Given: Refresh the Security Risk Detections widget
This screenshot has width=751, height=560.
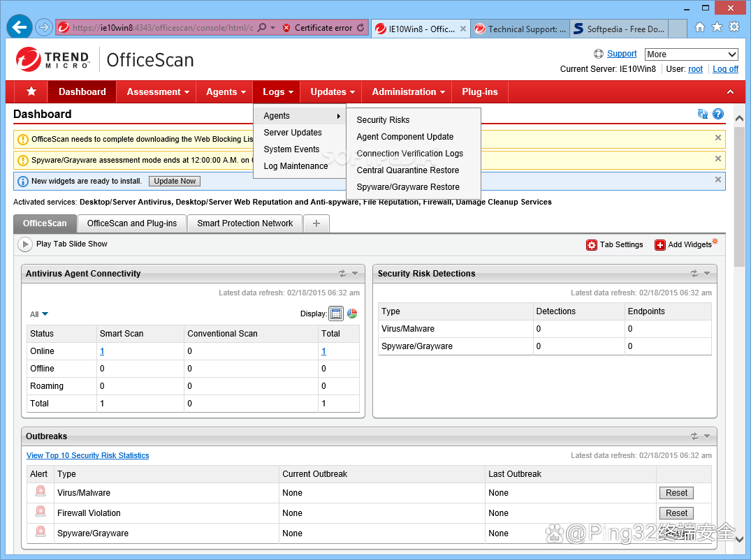Looking at the screenshot, I should 694,274.
